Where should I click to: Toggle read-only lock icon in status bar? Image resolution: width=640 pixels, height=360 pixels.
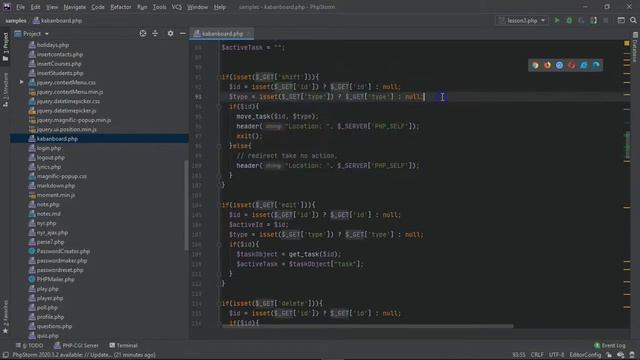click(x=609, y=355)
